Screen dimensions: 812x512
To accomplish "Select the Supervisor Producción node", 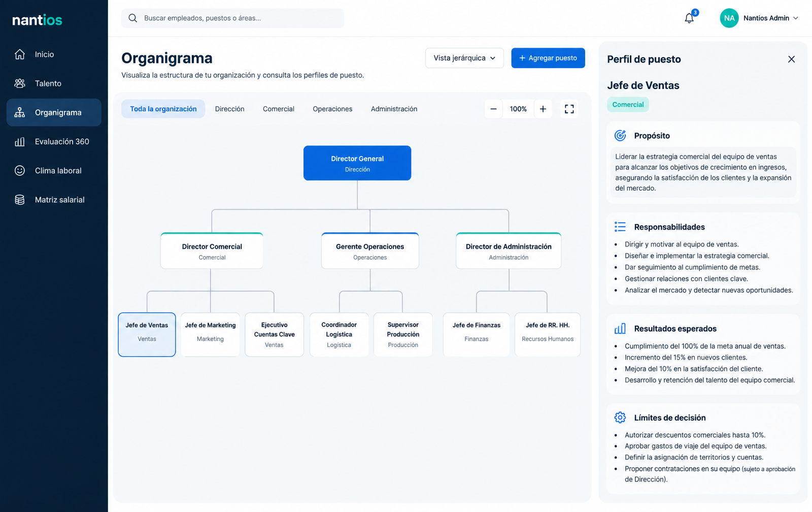I will pos(403,335).
